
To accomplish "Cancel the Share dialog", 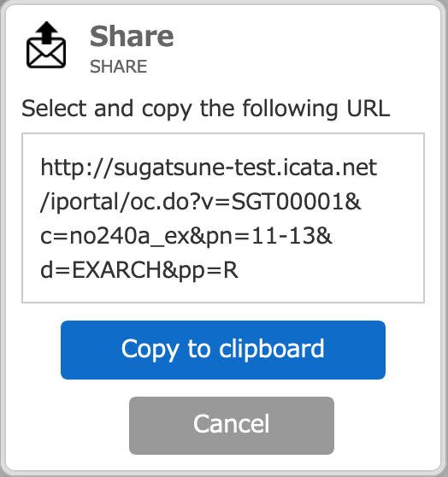I will point(232,426).
